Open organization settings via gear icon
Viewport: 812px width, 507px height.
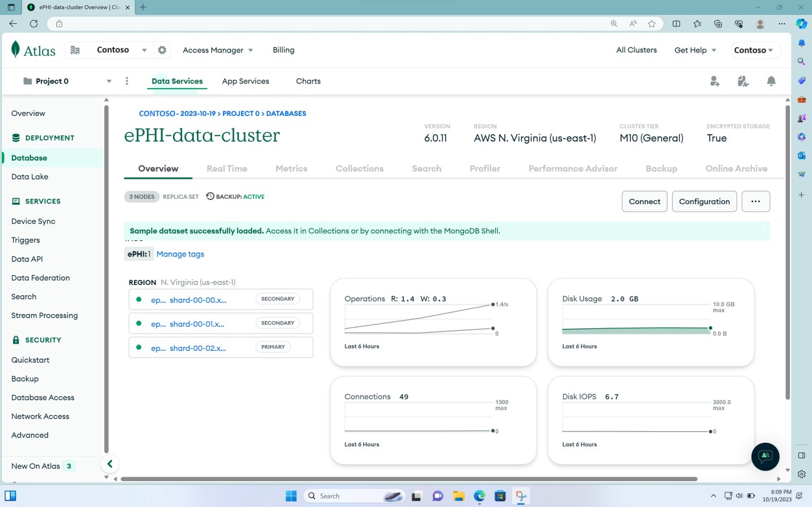pyautogui.click(x=161, y=50)
